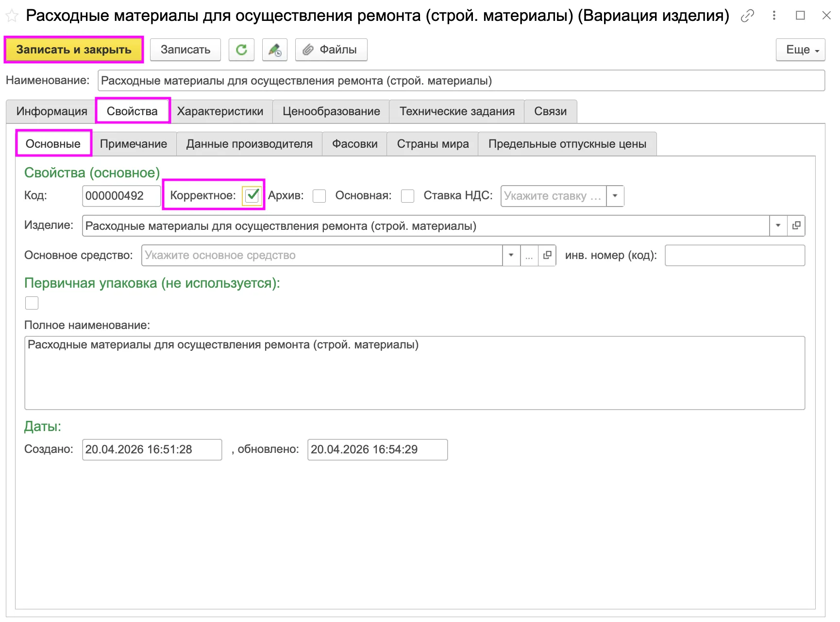The image size is (840, 622).
Task: Open the Основное средство form icon
Action: (x=547, y=255)
